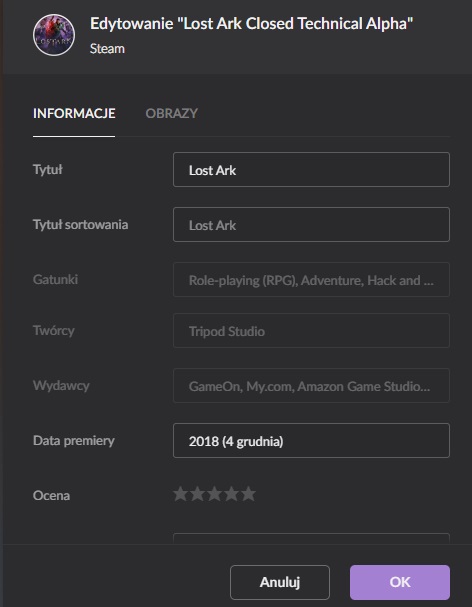Click the Twórcy field showing Tripod Studio
Viewport: 472px width, 607px height.
coord(311,331)
